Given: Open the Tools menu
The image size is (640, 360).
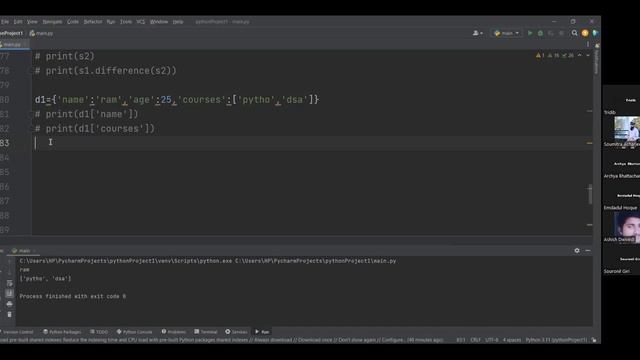Looking at the screenshot, I should click(x=126, y=22).
